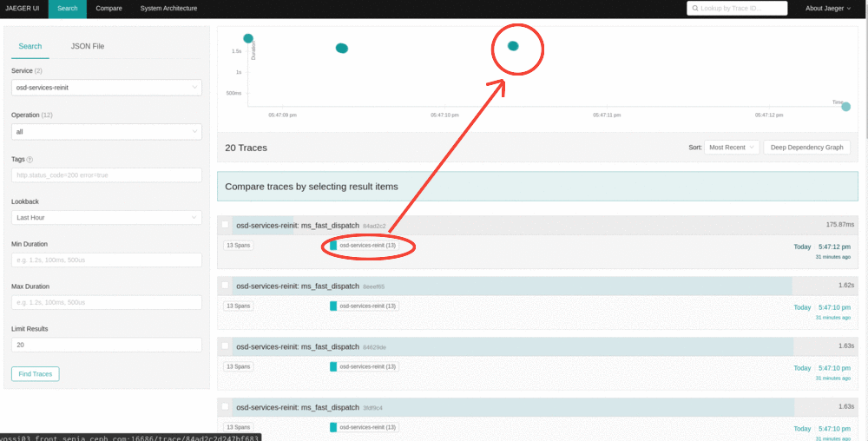Check the compare box for trace 84629de

pos(226,346)
